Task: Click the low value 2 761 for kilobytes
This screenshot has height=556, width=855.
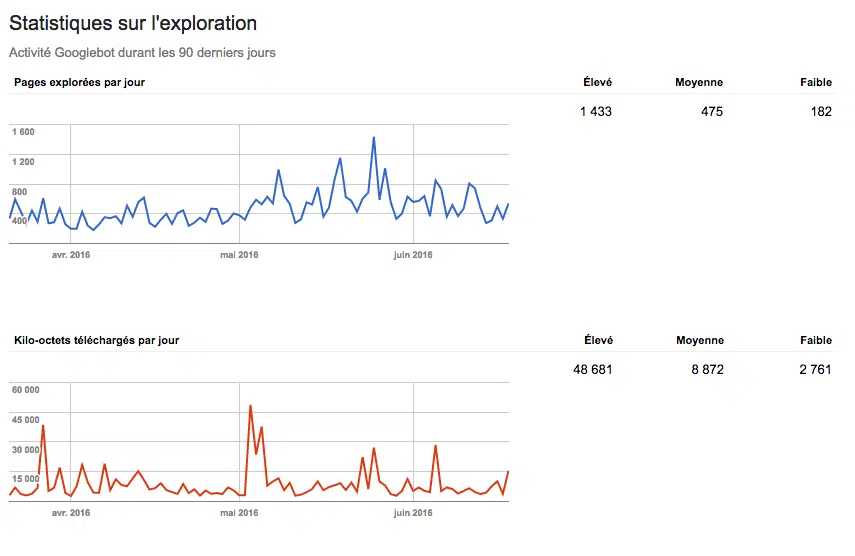Action: point(815,369)
